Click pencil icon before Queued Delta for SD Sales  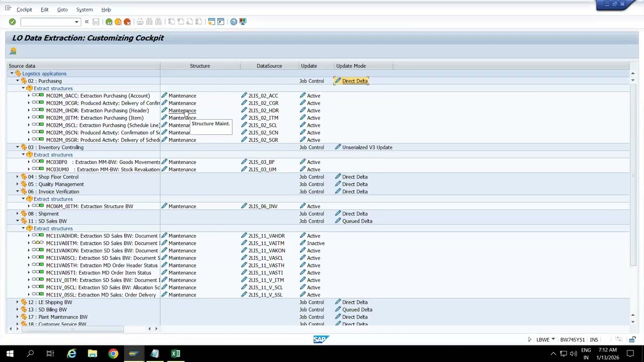point(338,221)
